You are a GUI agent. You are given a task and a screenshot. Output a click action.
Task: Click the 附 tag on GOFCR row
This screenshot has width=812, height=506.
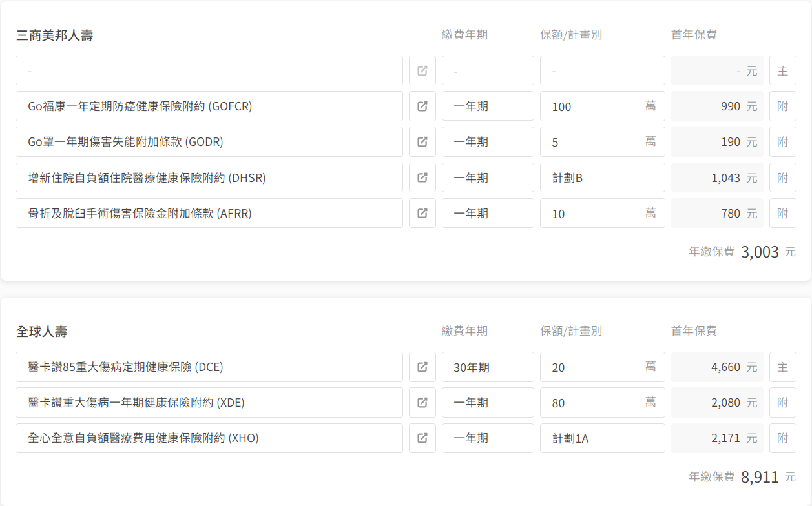[783, 106]
